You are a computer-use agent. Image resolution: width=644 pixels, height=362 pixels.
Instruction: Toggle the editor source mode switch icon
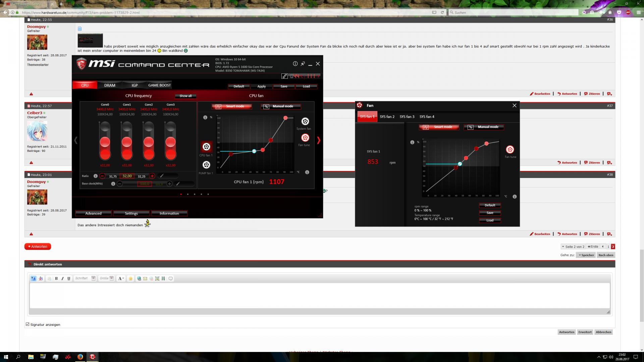pos(33,279)
